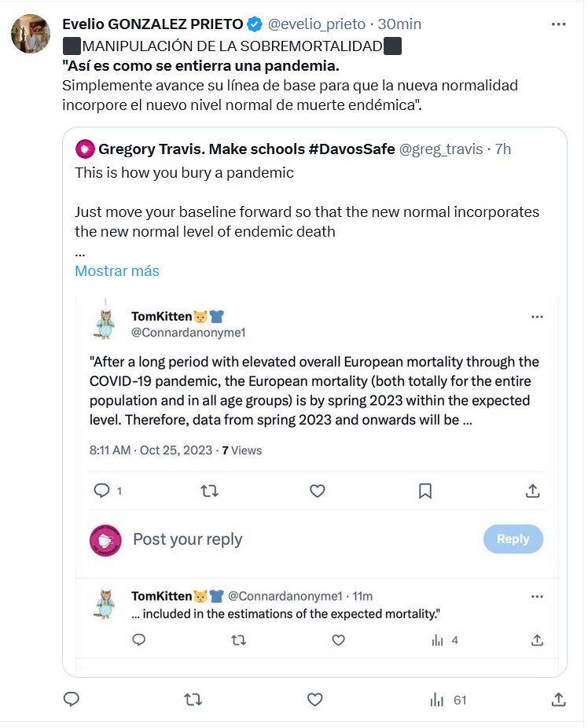Image resolution: width=588 pixels, height=728 pixels.
Task: Type in the Post your reply field
Action: (299, 539)
